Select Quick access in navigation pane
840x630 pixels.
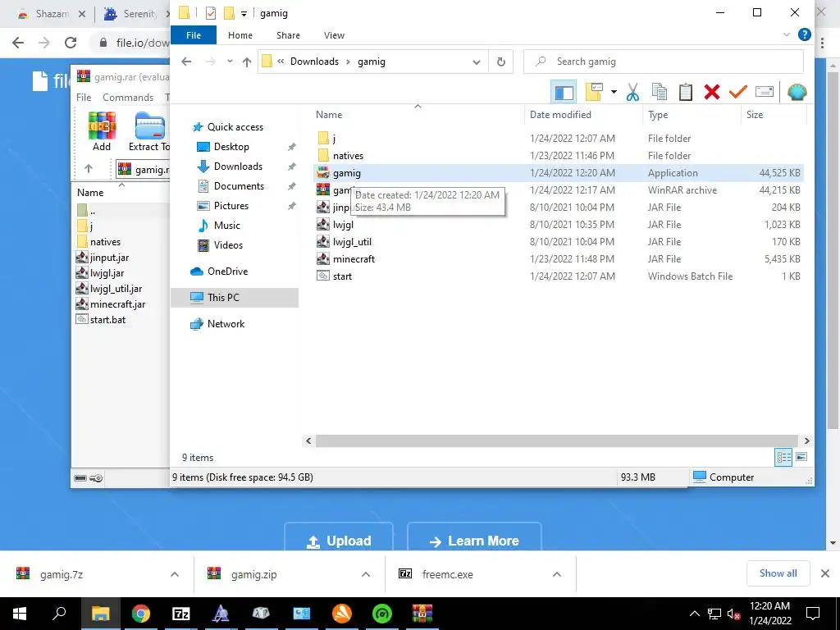point(235,127)
